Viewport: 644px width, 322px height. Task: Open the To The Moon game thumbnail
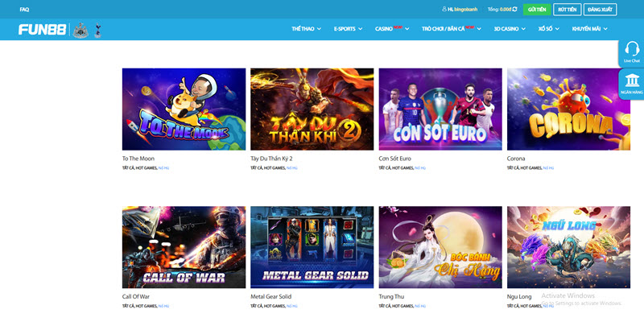[184, 109]
